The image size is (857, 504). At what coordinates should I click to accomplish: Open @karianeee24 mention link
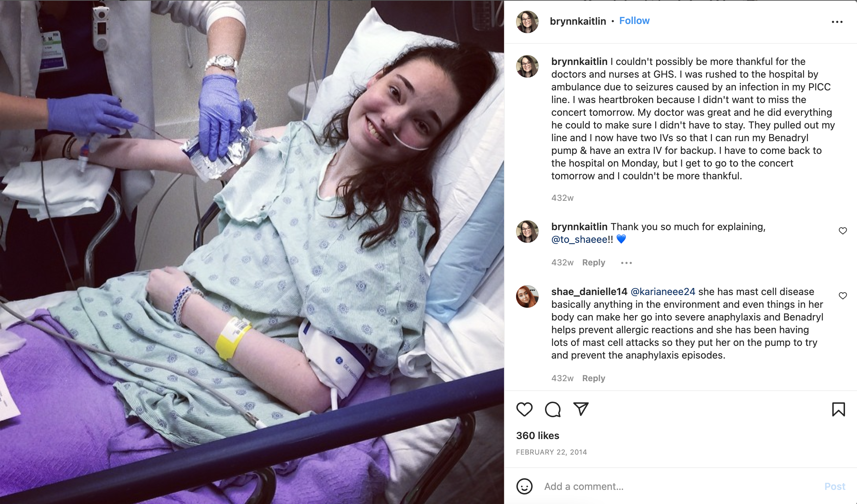coord(663,292)
